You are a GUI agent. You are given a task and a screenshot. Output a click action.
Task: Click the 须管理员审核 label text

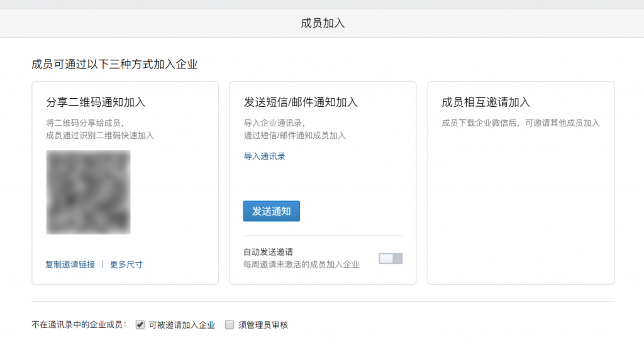264,326
